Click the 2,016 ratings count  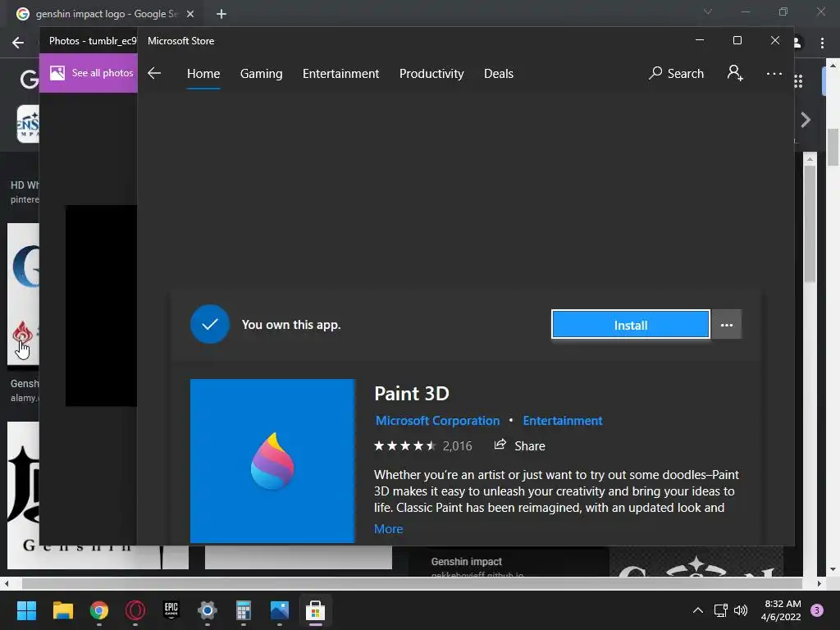(457, 445)
